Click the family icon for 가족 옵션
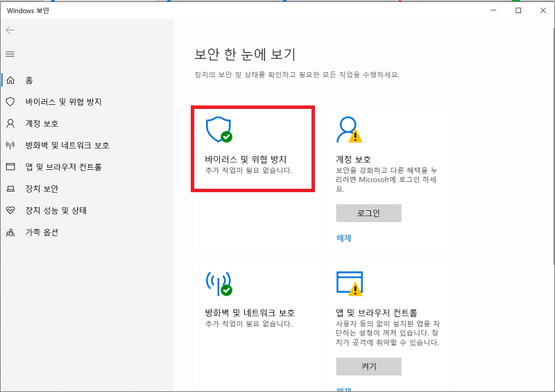The height and width of the screenshot is (392, 555). click(10, 232)
